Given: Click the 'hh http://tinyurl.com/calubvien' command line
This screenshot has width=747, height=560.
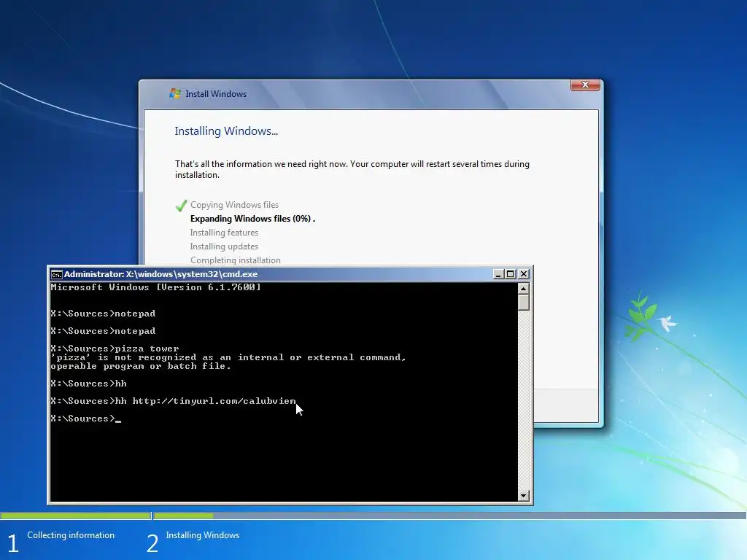Looking at the screenshot, I should [173, 401].
